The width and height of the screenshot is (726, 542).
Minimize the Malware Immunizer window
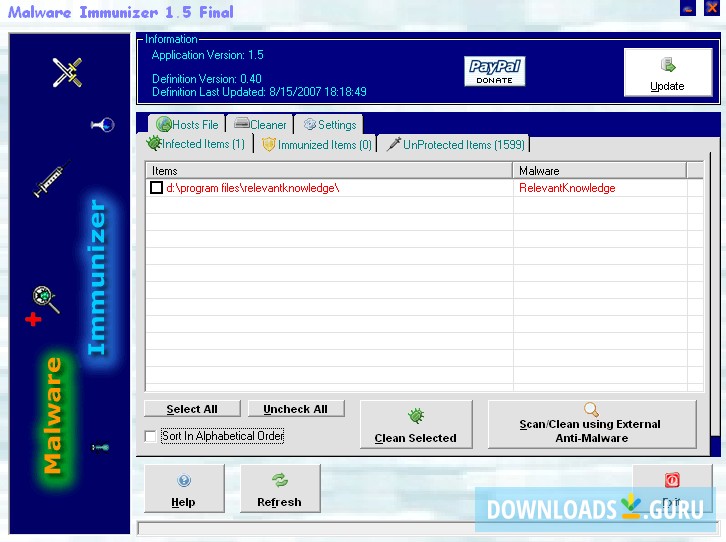[x=688, y=8]
